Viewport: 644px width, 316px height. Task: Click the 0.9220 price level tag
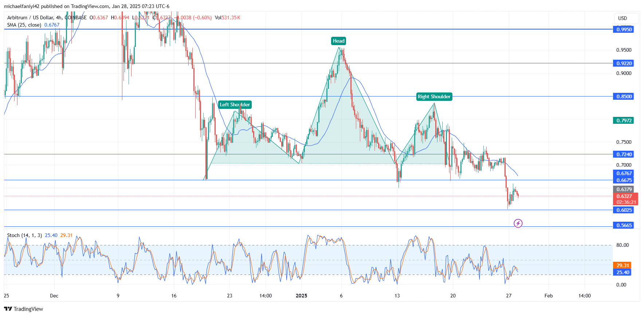624,63
